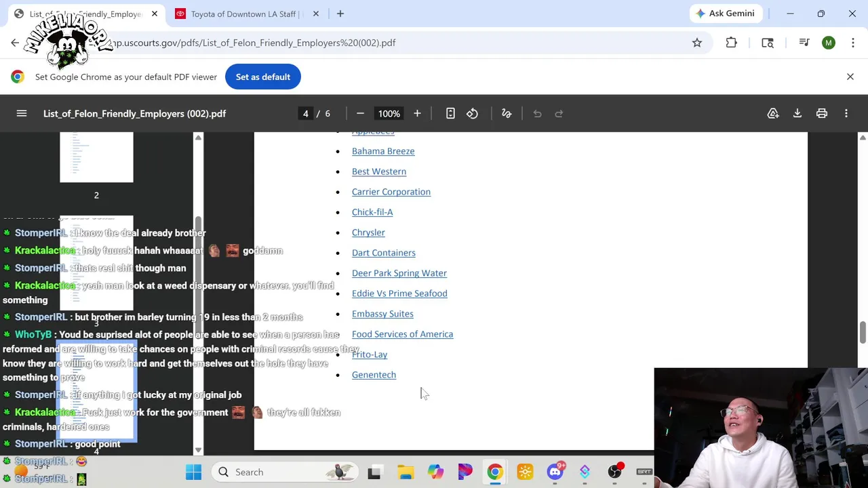Open the Carrier Corporation link
Image resolution: width=868 pixels, height=488 pixels.
(391, 192)
